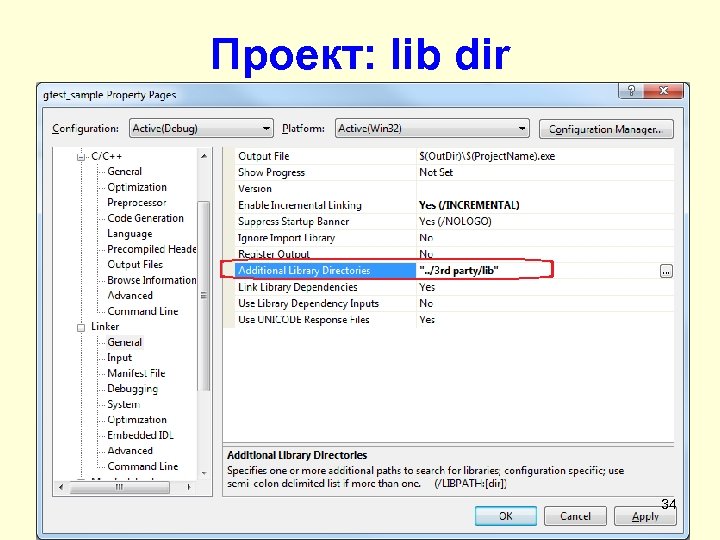This screenshot has height=540, width=720.
Task: Select Link Library Dependencies property
Action: click(298, 287)
